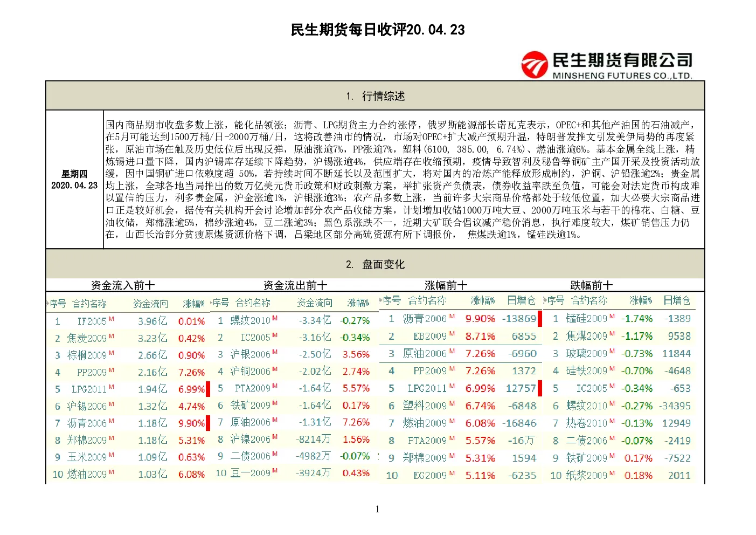Click the document title 民生期货每日收评20.04.23
756x535 pixels.
click(378, 30)
